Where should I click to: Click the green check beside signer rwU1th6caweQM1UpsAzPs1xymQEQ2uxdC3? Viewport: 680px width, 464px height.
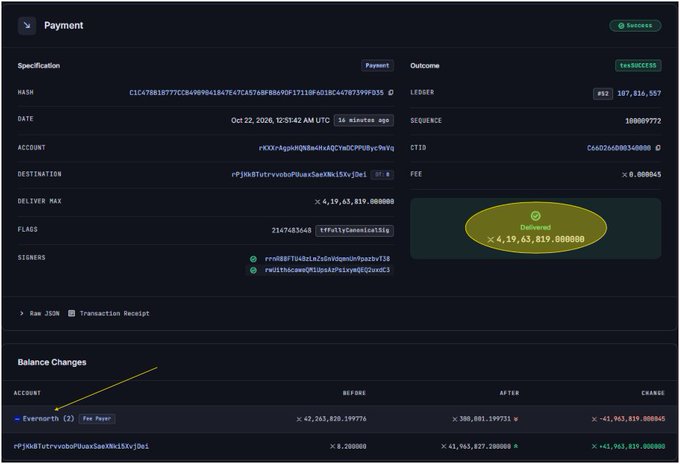[x=253, y=270]
